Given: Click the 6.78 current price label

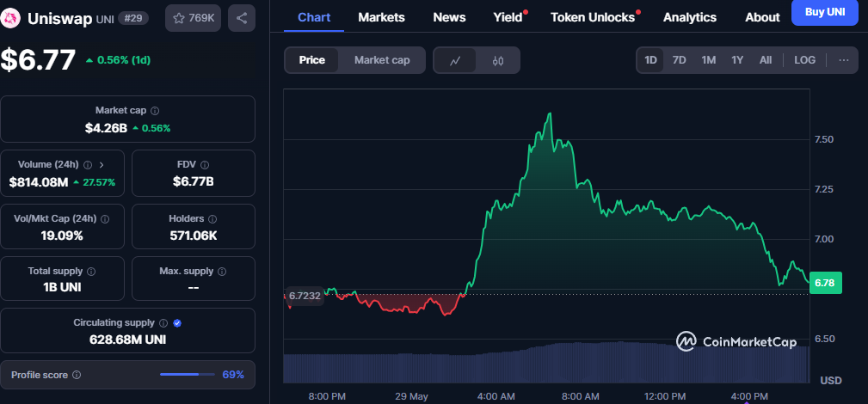Looking at the screenshot, I should pos(825,283).
